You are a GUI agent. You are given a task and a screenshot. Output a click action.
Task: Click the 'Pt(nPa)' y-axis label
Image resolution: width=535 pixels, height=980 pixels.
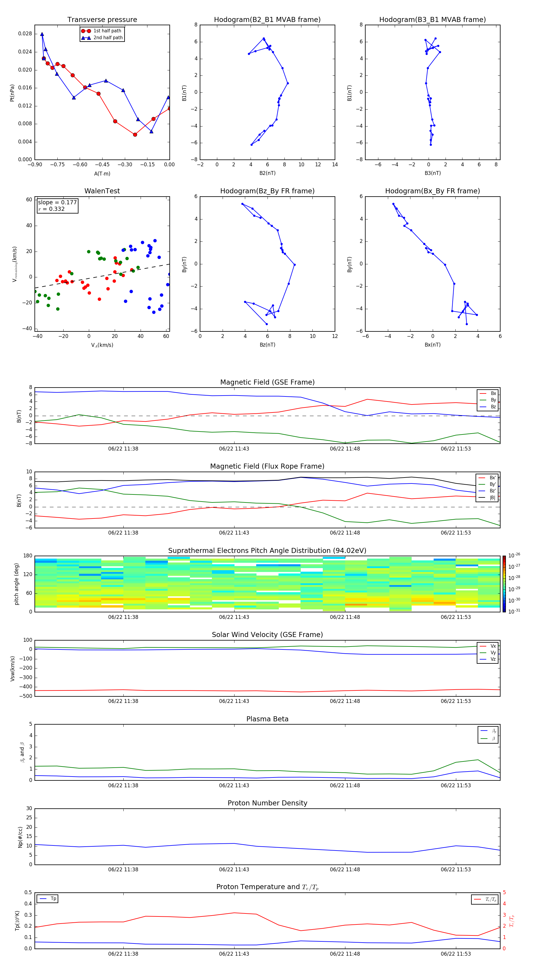click(x=12, y=92)
